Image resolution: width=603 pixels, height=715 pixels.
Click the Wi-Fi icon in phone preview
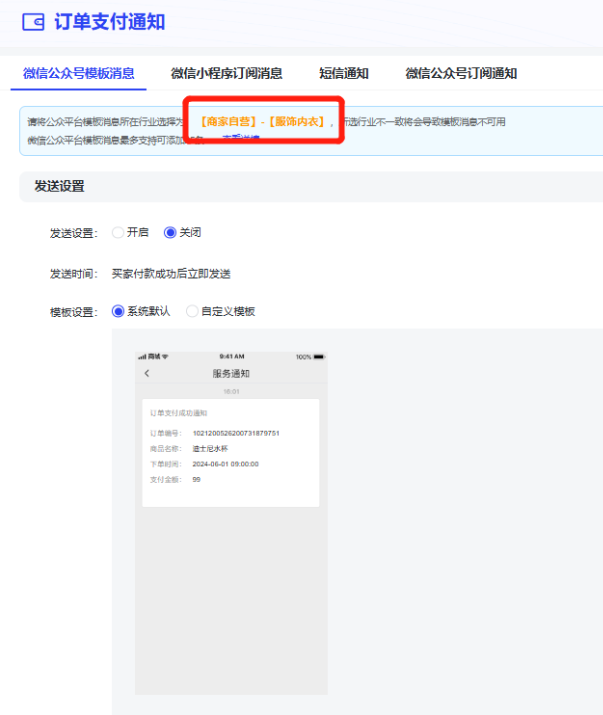[166, 357]
